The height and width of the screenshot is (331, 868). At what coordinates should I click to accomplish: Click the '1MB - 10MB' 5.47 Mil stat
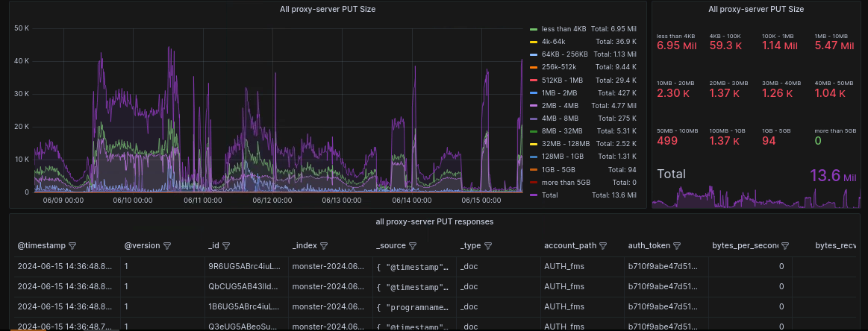point(834,46)
